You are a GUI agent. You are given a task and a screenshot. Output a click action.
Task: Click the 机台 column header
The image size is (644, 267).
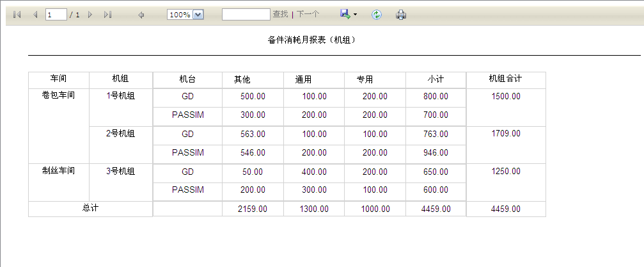click(x=187, y=79)
